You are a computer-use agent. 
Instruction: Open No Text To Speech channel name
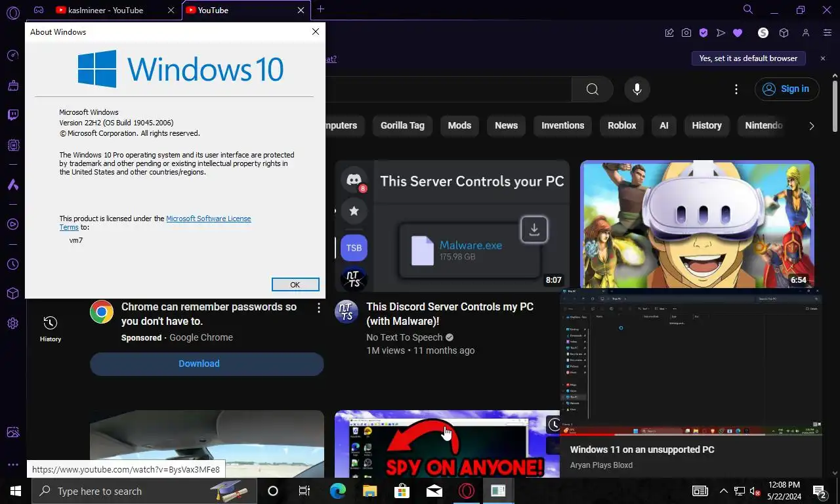404,337
